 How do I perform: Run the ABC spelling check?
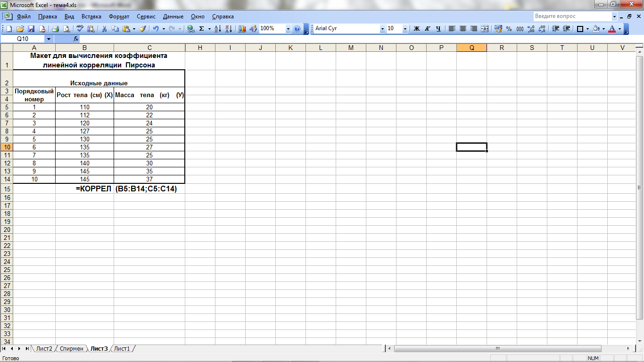(80, 29)
